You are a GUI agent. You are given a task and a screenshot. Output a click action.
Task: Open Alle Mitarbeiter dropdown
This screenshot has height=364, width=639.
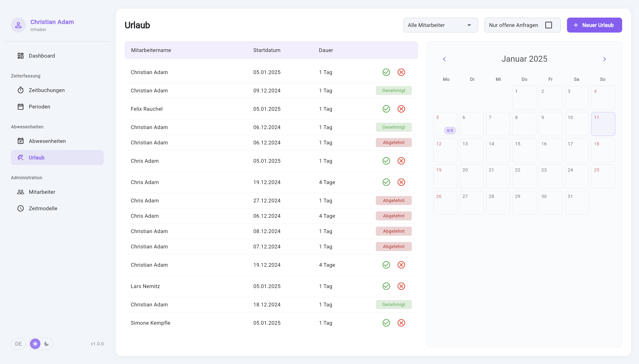click(440, 25)
